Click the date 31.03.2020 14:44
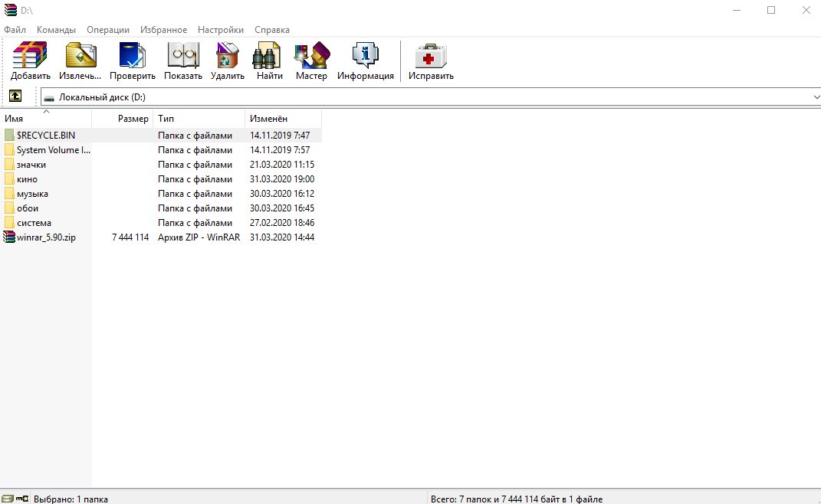This screenshot has width=821, height=504. (x=282, y=237)
